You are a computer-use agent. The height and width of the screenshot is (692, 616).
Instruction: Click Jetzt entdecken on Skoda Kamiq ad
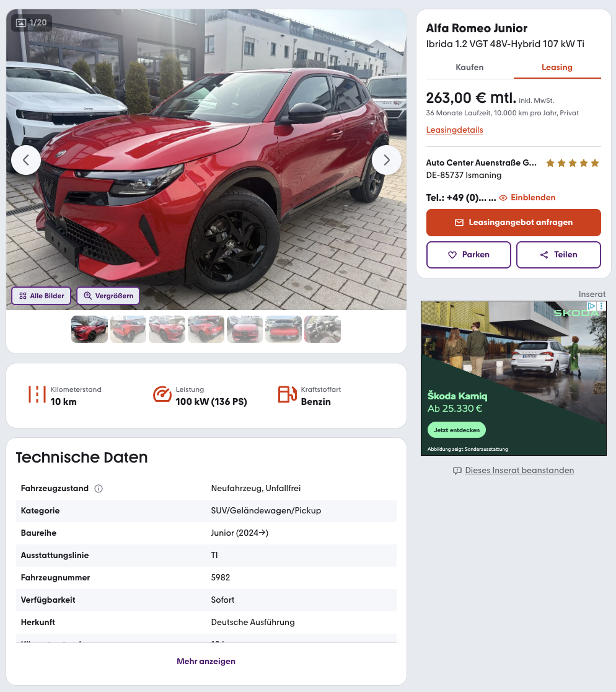[x=456, y=430]
